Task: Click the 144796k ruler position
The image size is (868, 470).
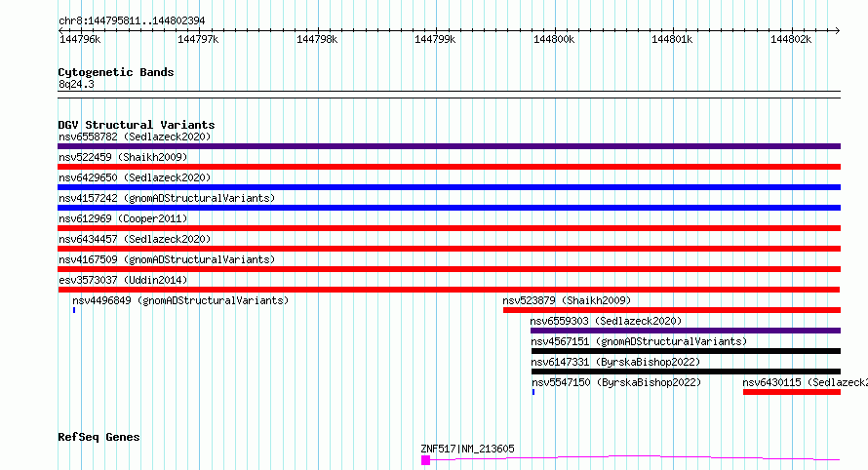Action: (80, 39)
